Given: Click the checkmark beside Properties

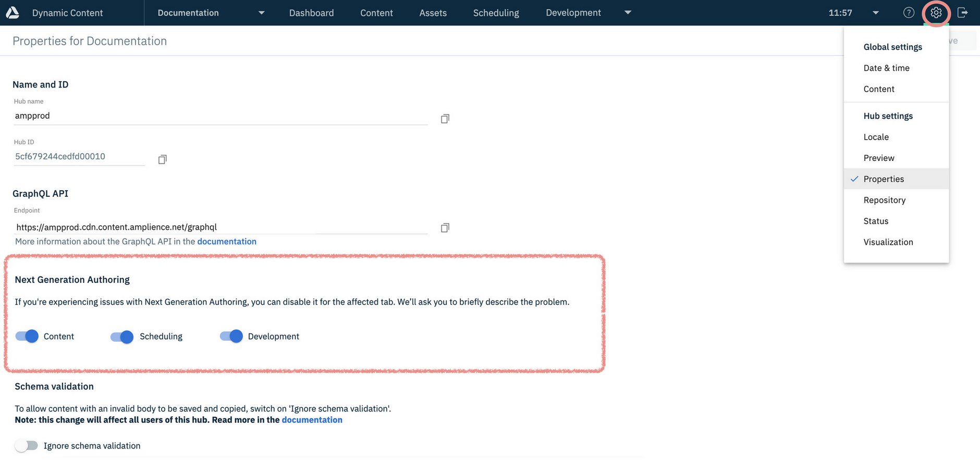Looking at the screenshot, I should (854, 179).
